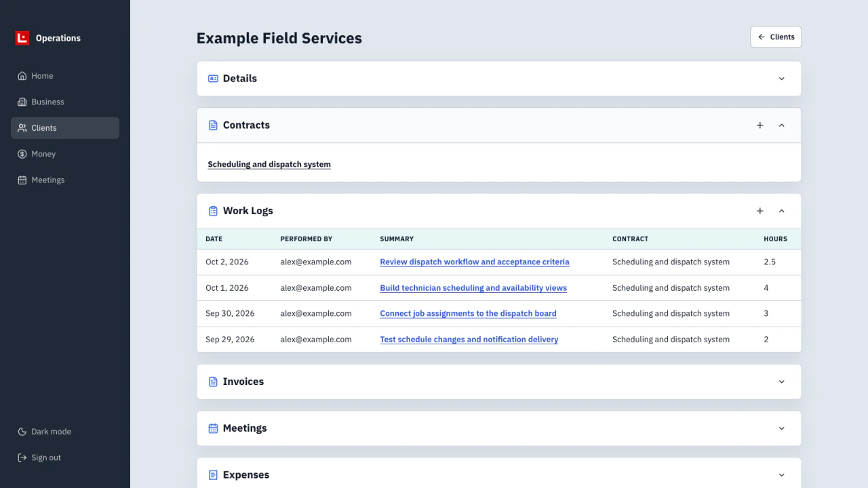Click the Sep 30, 2026 date cell
This screenshot has height=488, width=868.
tap(230, 313)
